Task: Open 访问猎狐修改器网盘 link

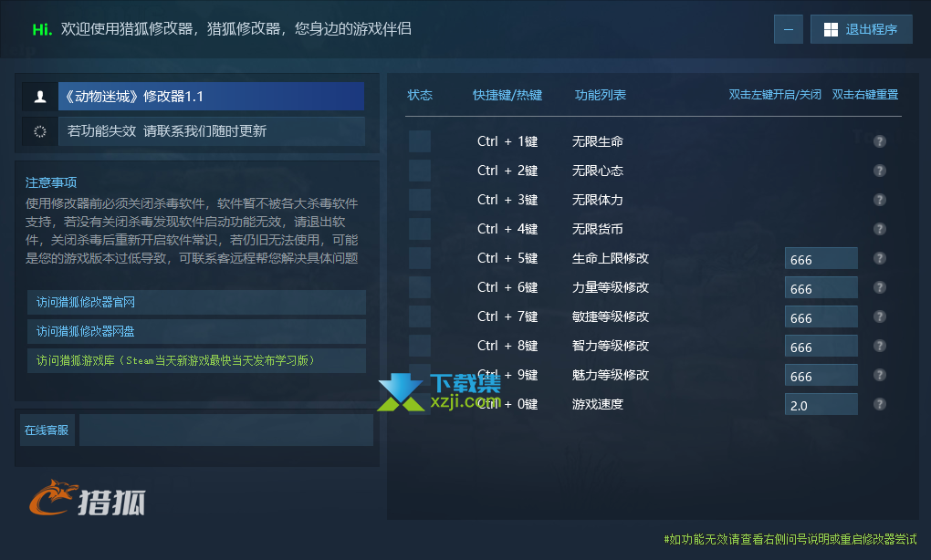Action: pyautogui.click(x=196, y=331)
